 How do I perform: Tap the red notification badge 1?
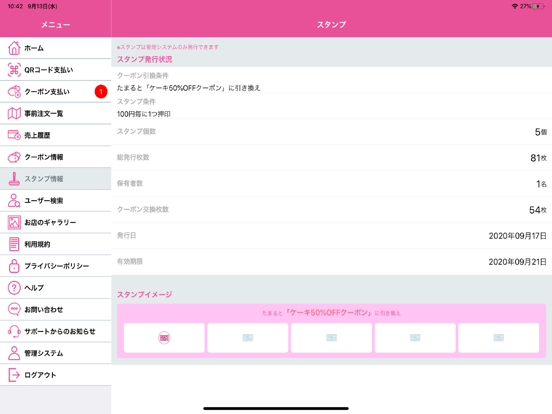[x=101, y=92]
